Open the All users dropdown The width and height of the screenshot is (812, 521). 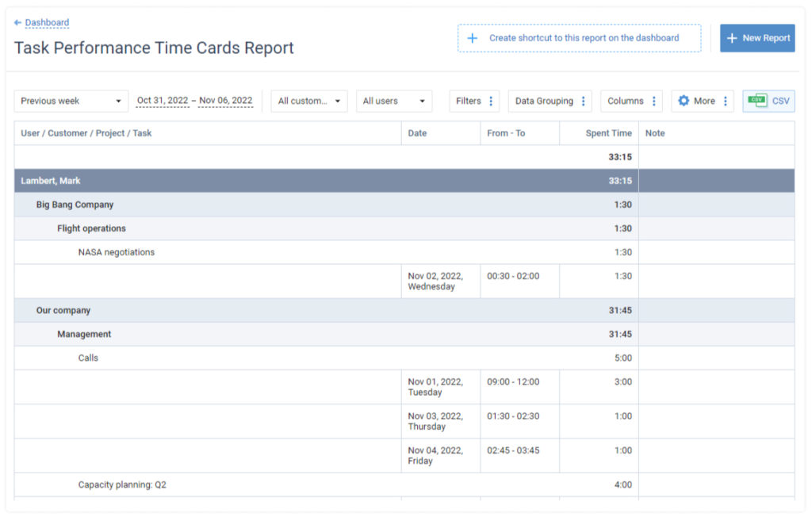pyautogui.click(x=394, y=101)
